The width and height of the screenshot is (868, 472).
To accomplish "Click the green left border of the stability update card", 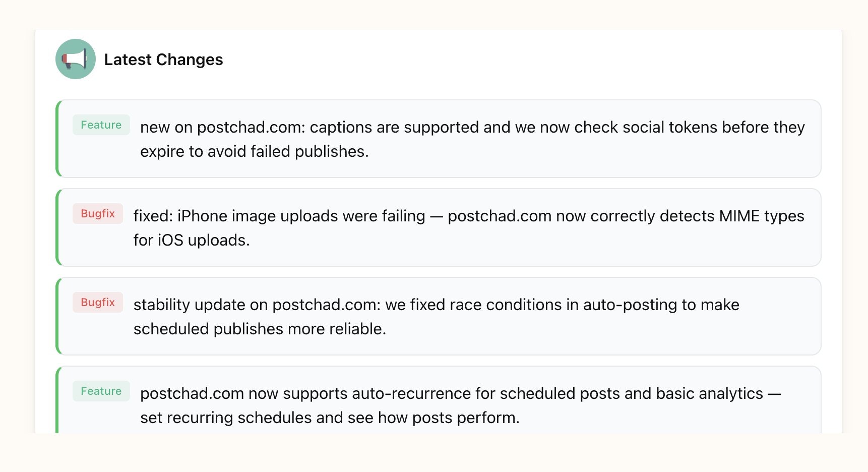I will click(57, 316).
